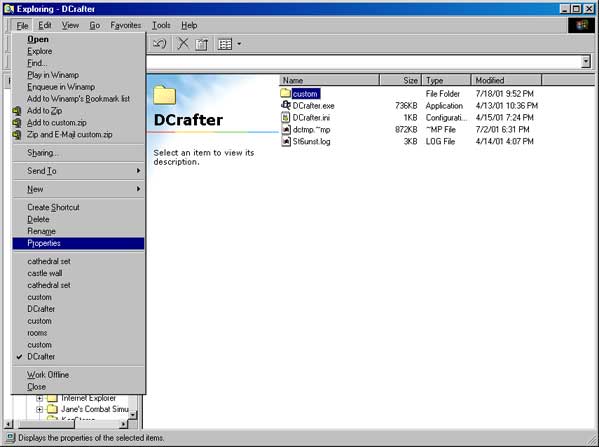Click the Delete X toolbar icon
Screen dimensions: 599x447
[183, 44]
